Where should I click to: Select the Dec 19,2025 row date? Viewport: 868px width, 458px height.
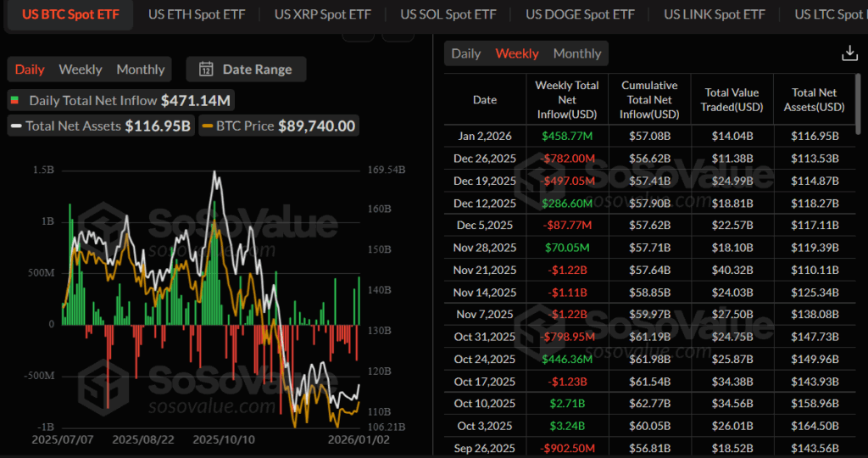(x=485, y=181)
